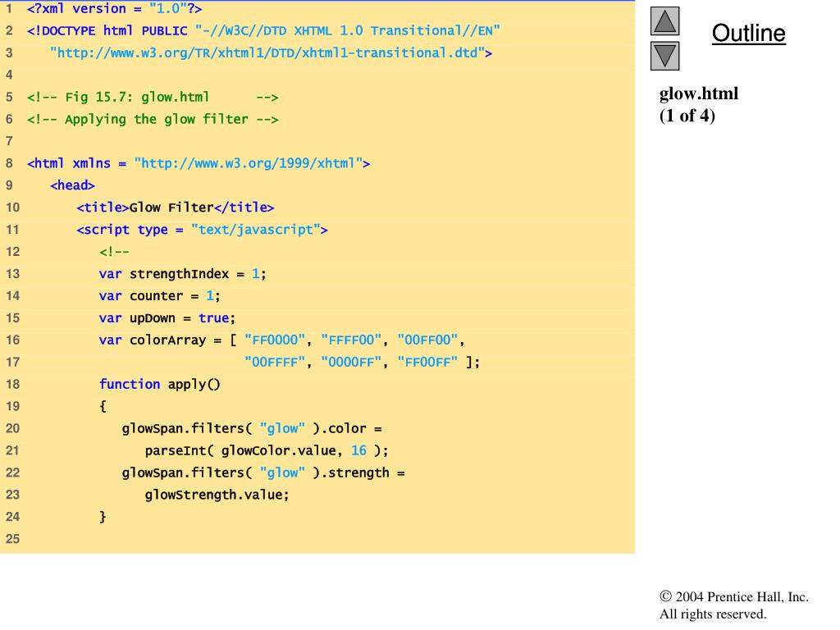840x630 pixels.
Task: Click the opening brace on line 19
Action: pyautogui.click(x=103, y=406)
